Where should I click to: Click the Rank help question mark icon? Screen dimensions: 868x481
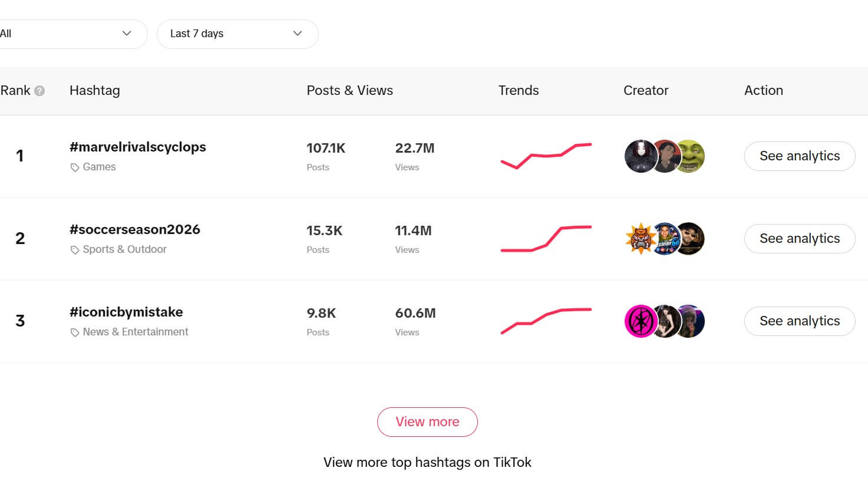click(x=39, y=91)
